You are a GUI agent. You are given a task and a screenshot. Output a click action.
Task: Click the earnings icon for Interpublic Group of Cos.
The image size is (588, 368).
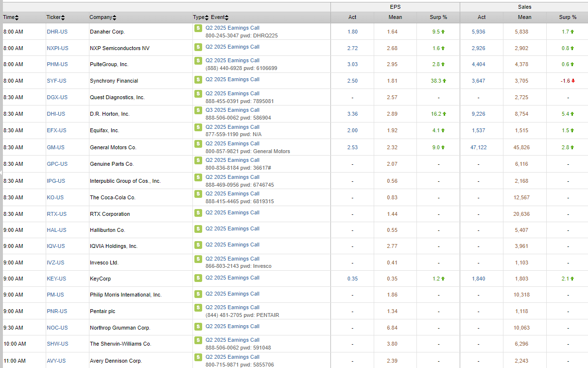198,177
